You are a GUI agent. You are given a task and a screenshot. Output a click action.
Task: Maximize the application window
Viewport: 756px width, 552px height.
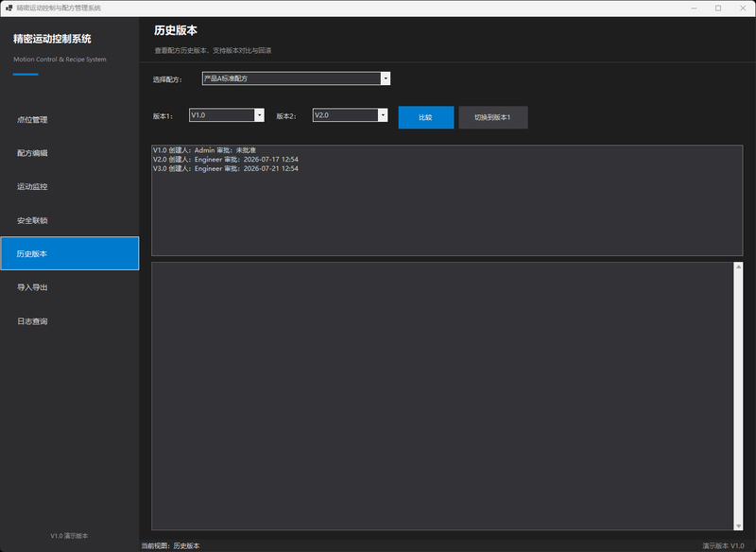pos(718,9)
